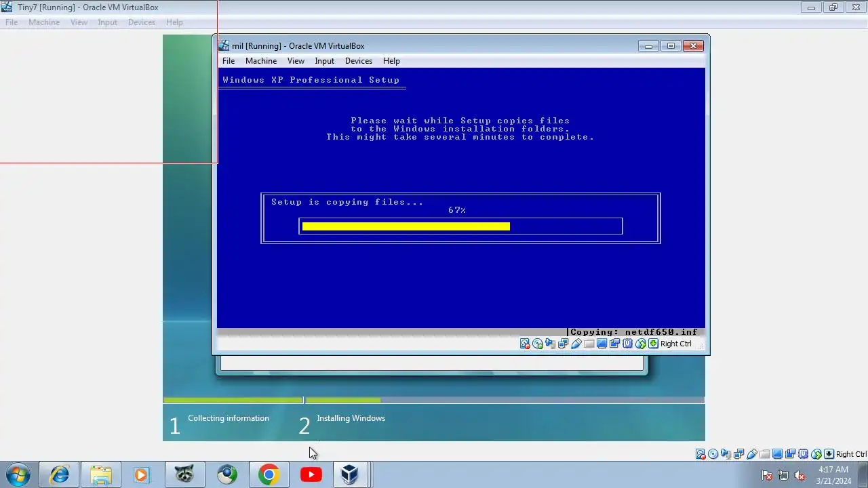Click CPU chip icon in mil status bar
The width and height of the screenshot is (868, 488).
tap(627, 344)
